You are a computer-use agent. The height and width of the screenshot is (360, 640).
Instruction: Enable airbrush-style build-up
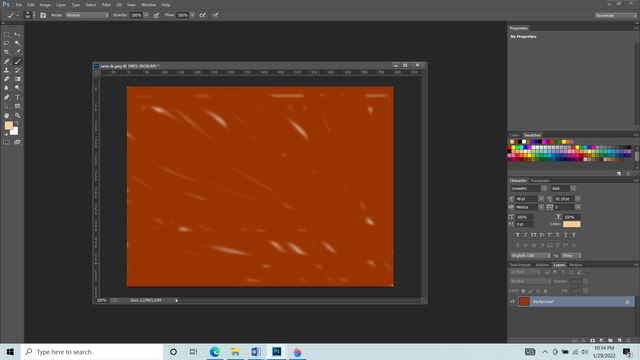pos(202,15)
